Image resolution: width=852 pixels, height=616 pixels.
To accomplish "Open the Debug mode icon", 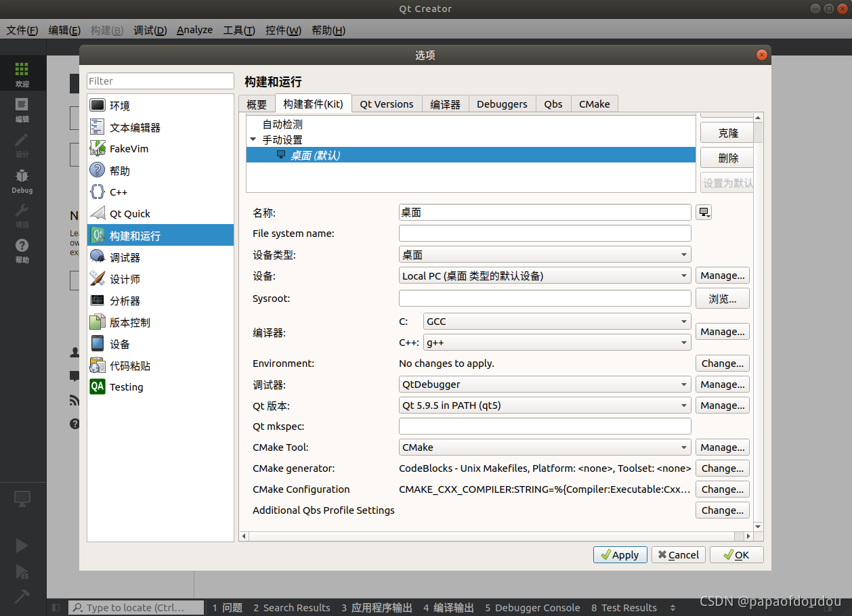I will [x=22, y=180].
